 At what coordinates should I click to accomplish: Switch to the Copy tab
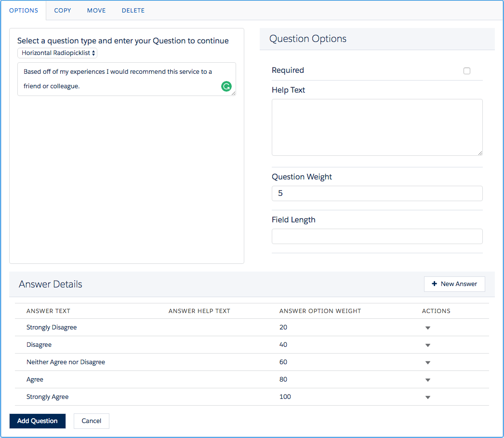click(x=62, y=10)
